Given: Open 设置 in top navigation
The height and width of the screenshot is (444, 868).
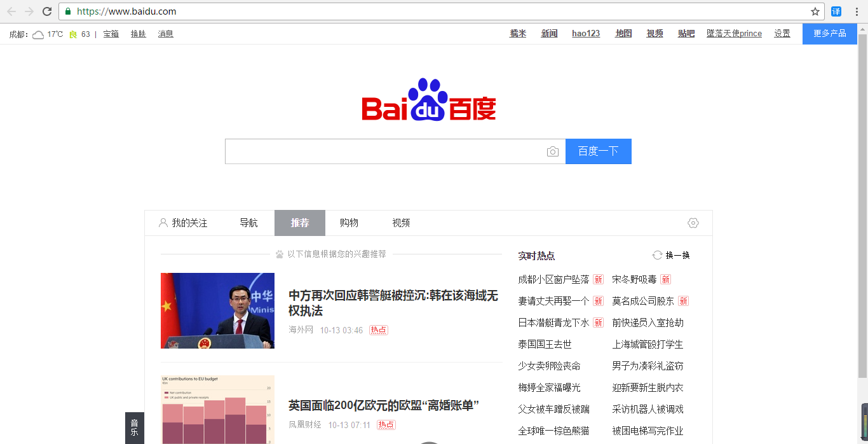Looking at the screenshot, I should pyautogui.click(x=782, y=34).
